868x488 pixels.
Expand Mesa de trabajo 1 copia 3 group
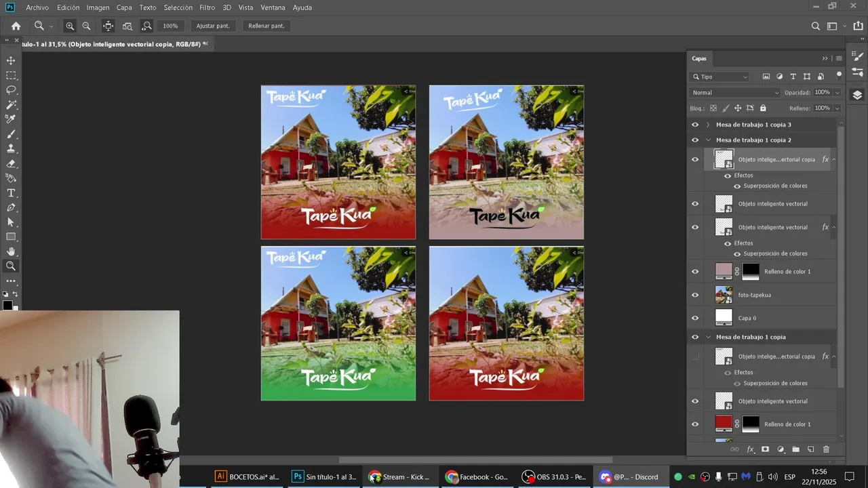(x=708, y=125)
